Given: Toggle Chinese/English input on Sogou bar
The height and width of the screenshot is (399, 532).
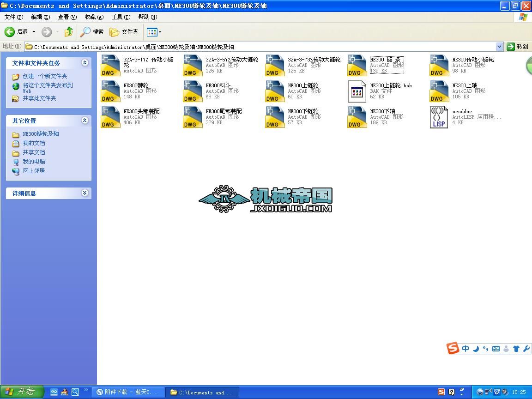Looking at the screenshot, I should tap(465, 348).
